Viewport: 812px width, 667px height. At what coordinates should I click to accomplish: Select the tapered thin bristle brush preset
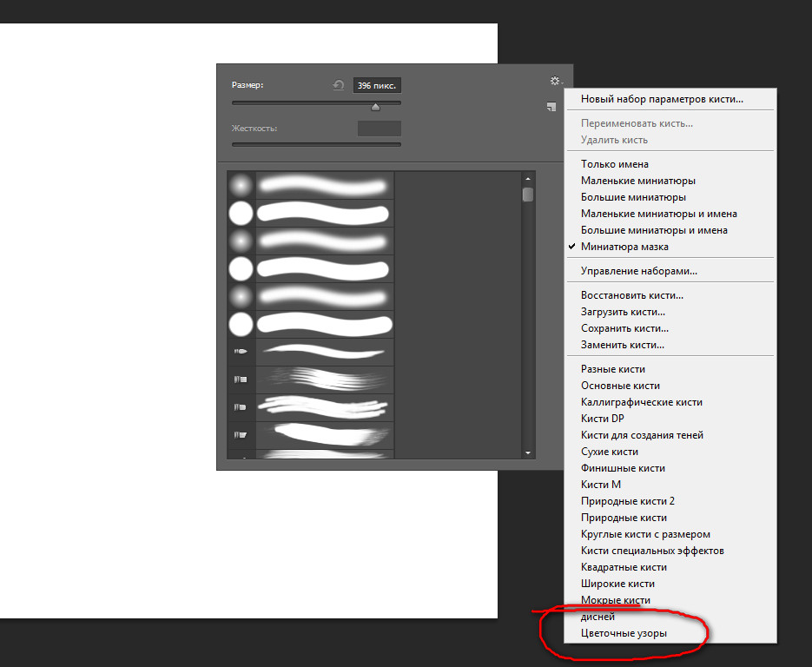[x=310, y=352]
